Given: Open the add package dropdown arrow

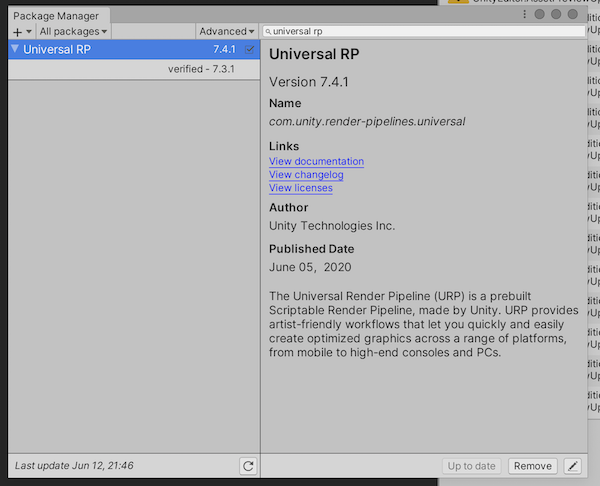Looking at the screenshot, I should [29, 31].
